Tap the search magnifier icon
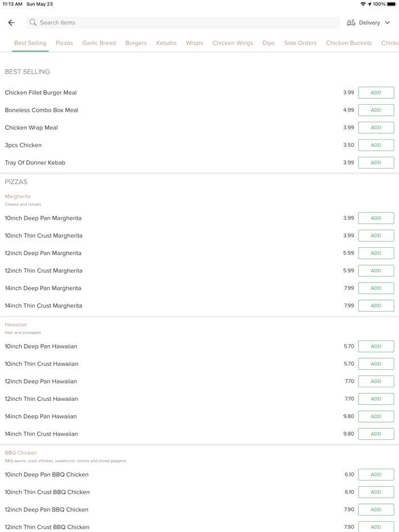Image resolution: width=399 pixels, height=532 pixels. point(33,23)
